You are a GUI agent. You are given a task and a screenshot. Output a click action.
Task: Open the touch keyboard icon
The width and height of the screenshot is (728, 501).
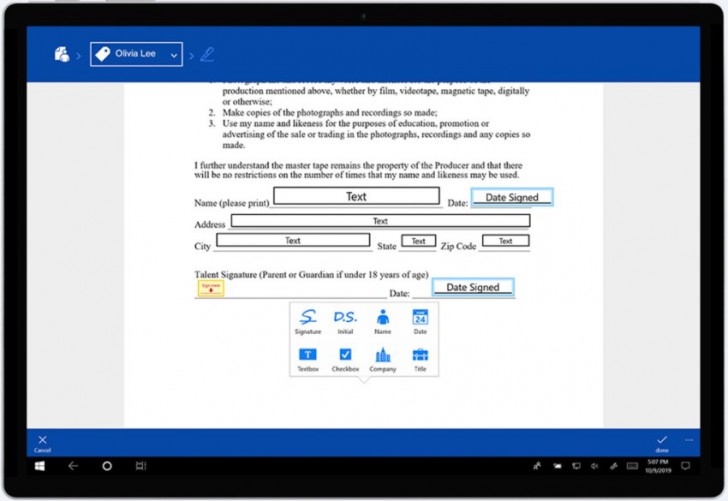click(632, 466)
